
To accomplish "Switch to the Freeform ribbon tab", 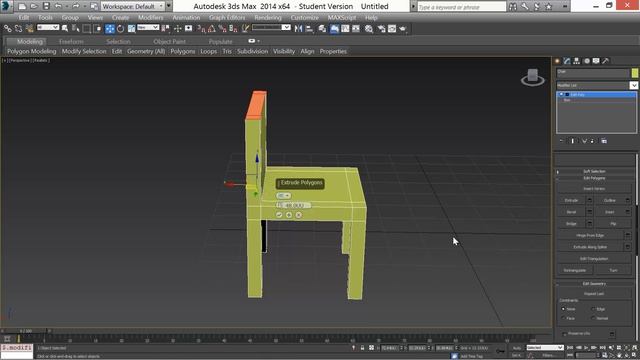I will coord(71,42).
